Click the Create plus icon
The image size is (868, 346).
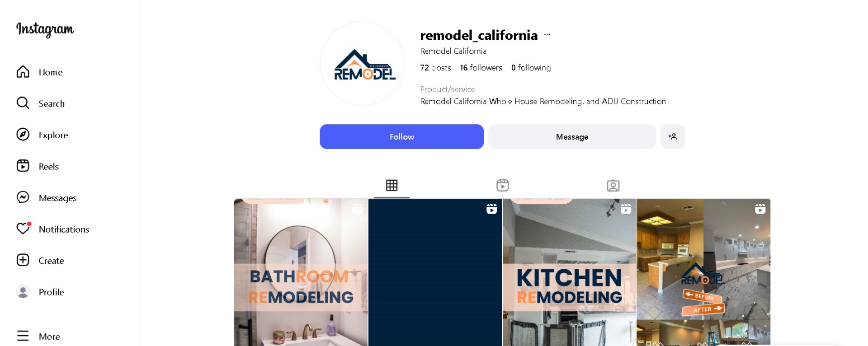pos(23,260)
